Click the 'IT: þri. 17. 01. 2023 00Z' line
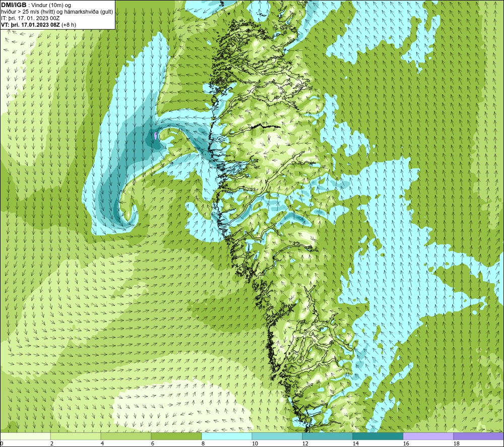 (x=30, y=18)
